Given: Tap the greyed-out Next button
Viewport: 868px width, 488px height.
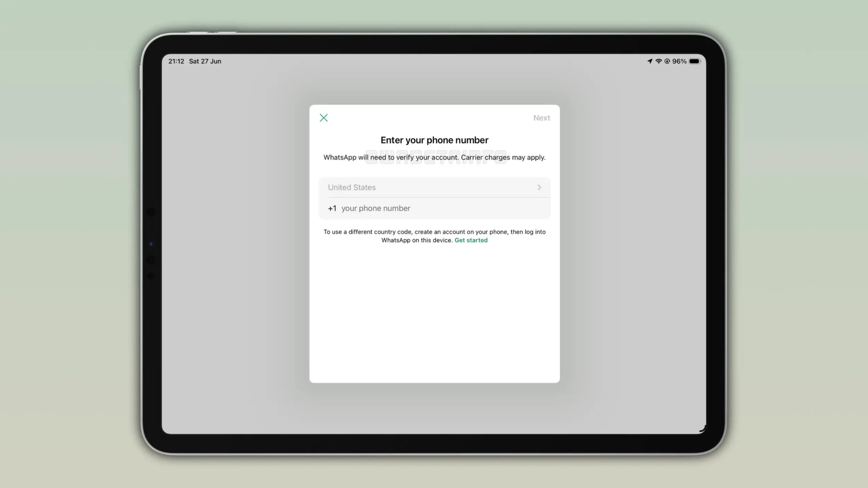Looking at the screenshot, I should tap(542, 118).
